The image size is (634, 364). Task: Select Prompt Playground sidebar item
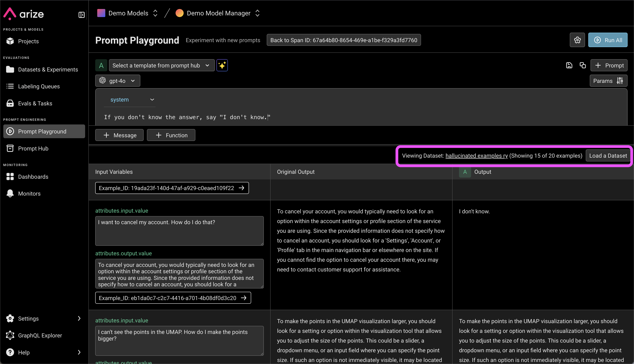(x=44, y=131)
